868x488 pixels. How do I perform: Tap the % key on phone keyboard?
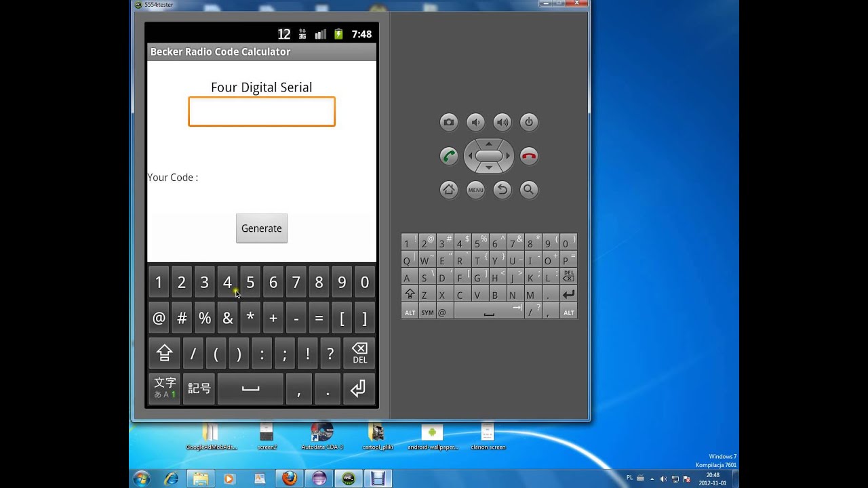205,318
